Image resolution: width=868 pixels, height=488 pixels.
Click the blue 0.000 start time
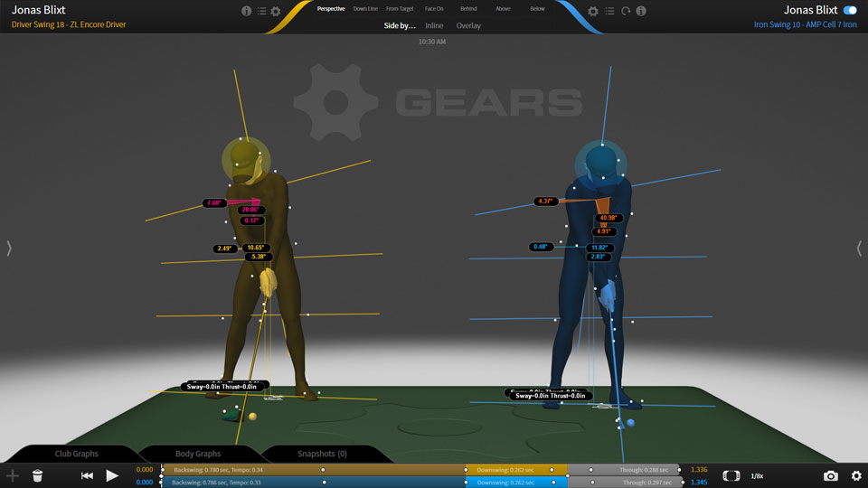(x=145, y=483)
